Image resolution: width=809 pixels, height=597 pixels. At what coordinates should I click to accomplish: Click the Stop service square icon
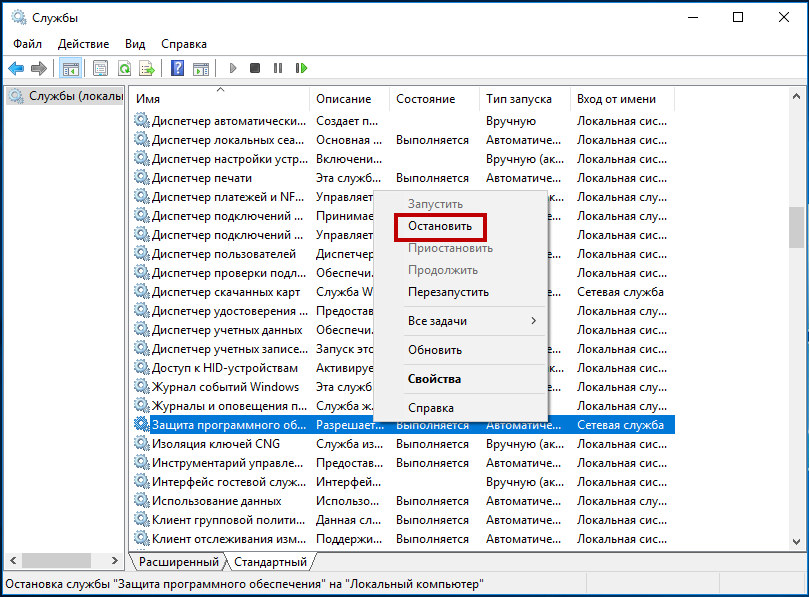255,68
